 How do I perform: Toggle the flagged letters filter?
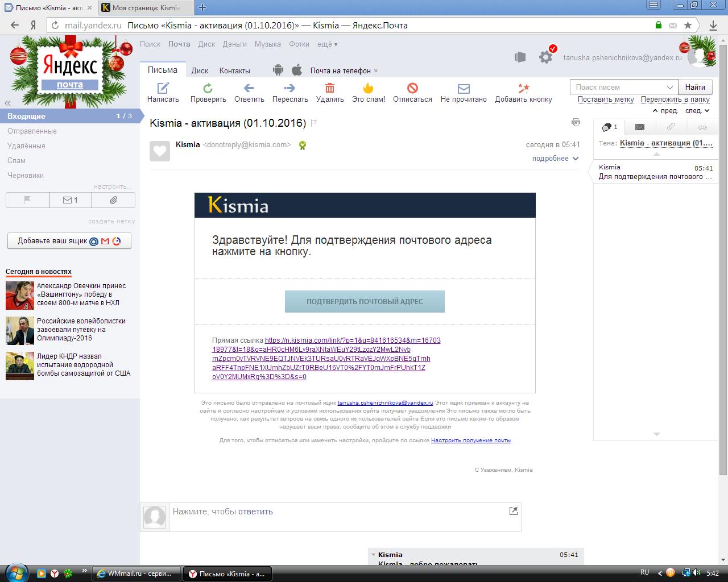27,200
